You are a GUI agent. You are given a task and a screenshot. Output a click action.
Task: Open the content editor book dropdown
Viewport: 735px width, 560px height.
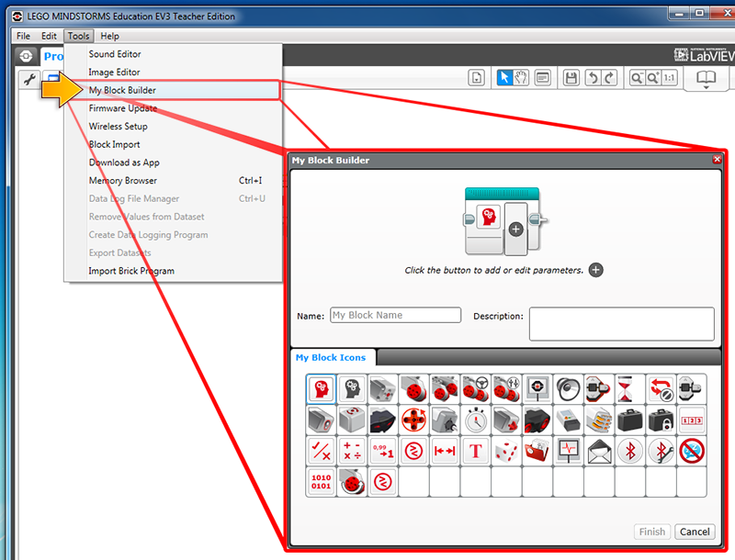[x=706, y=79]
